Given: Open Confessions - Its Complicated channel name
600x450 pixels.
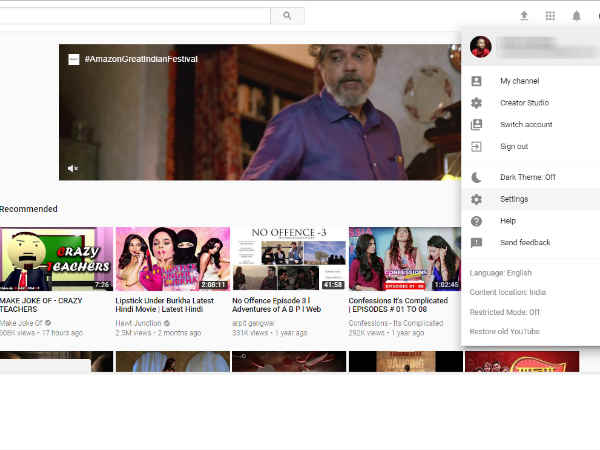Looking at the screenshot, I should click(x=396, y=323).
